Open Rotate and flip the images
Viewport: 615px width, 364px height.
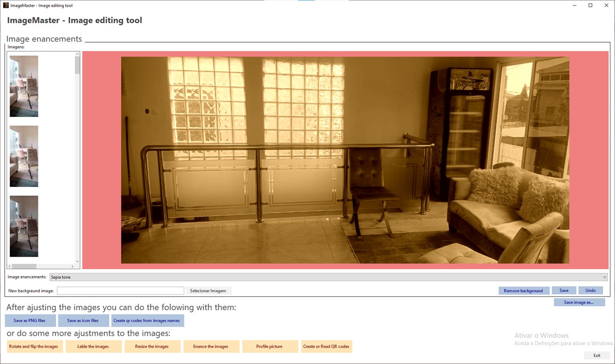tap(35, 346)
